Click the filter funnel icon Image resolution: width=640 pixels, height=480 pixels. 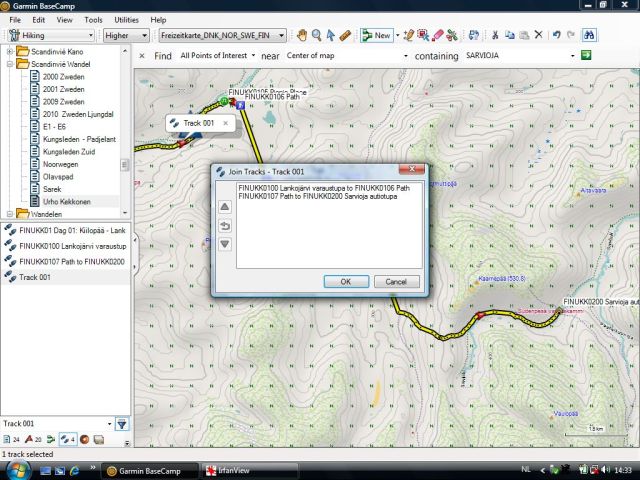click(121, 424)
